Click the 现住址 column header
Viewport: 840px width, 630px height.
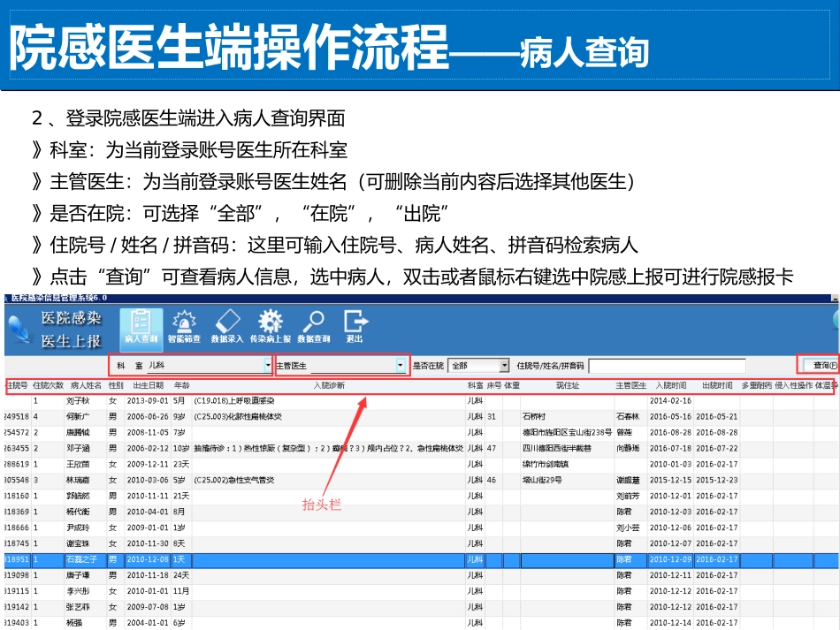tap(568, 385)
